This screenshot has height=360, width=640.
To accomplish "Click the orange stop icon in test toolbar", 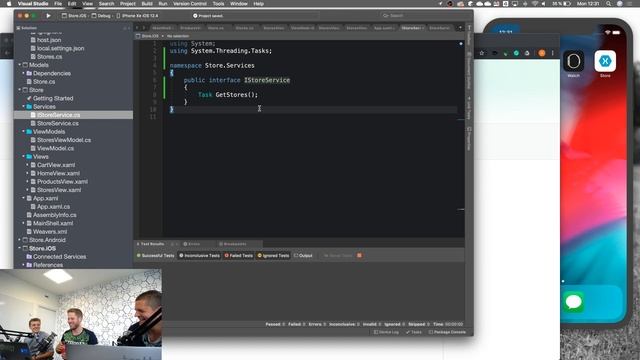I will coord(359,256).
